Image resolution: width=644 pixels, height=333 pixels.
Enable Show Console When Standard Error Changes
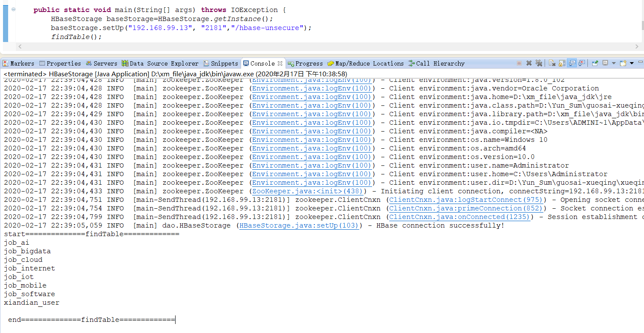(x=582, y=63)
